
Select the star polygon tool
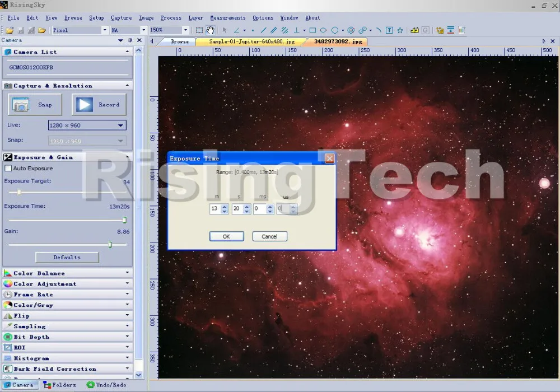click(400, 30)
